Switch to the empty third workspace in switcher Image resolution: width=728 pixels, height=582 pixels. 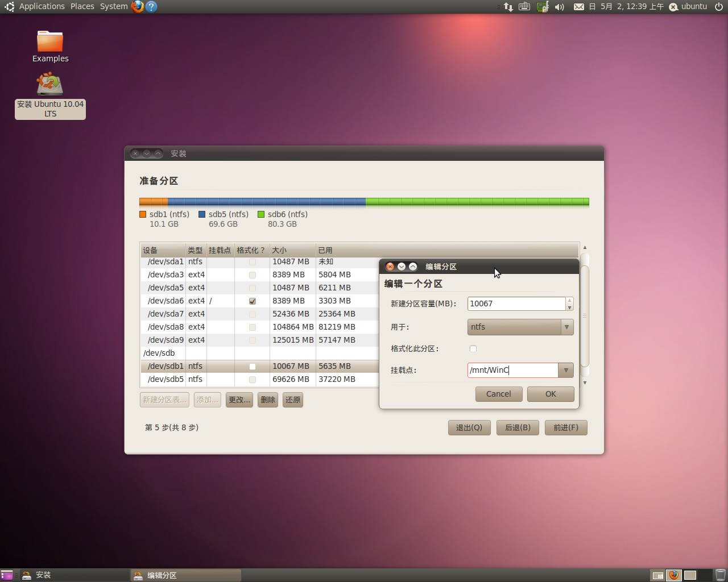pos(690,575)
